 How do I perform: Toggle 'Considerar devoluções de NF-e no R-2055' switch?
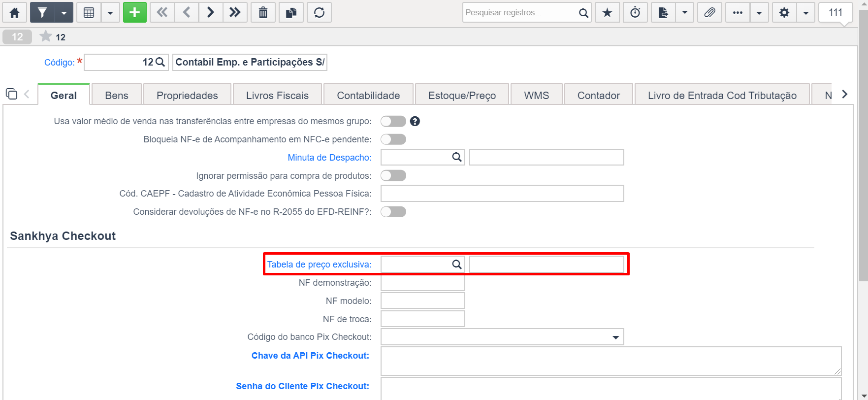(x=393, y=212)
